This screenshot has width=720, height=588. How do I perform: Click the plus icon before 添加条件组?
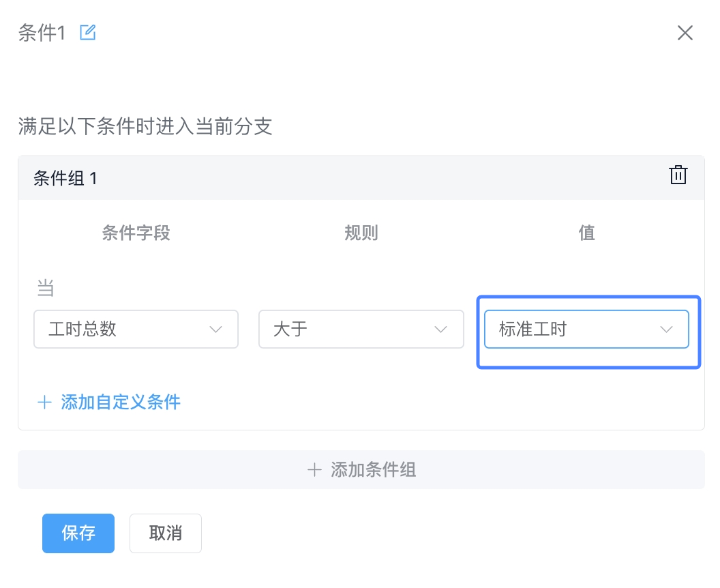click(314, 469)
